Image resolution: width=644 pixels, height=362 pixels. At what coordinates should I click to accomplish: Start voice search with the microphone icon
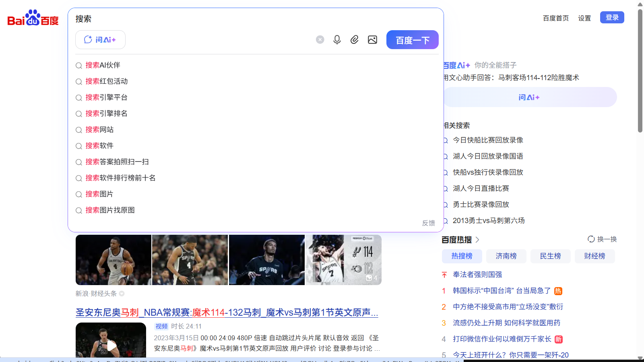coord(337,39)
